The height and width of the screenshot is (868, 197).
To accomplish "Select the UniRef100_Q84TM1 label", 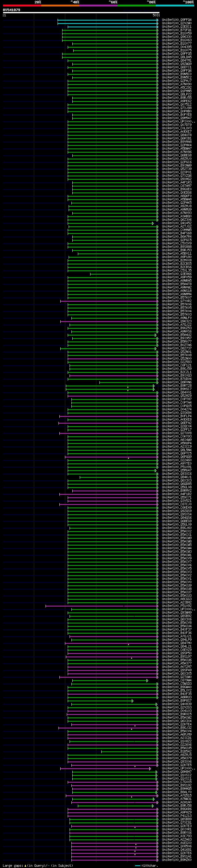I will (x=176, y=60).
